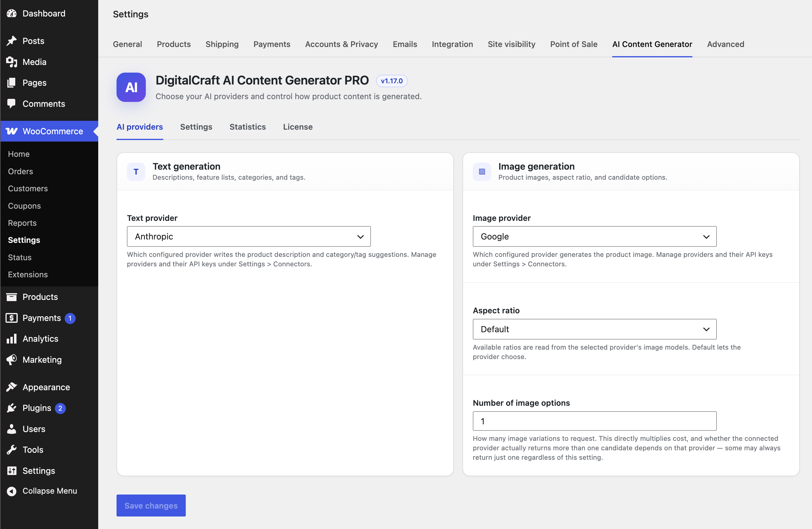The height and width of the screenshot is (529, 812).
Task: Click the Appearance paintbrush icon
Action: tap(12, 387)
